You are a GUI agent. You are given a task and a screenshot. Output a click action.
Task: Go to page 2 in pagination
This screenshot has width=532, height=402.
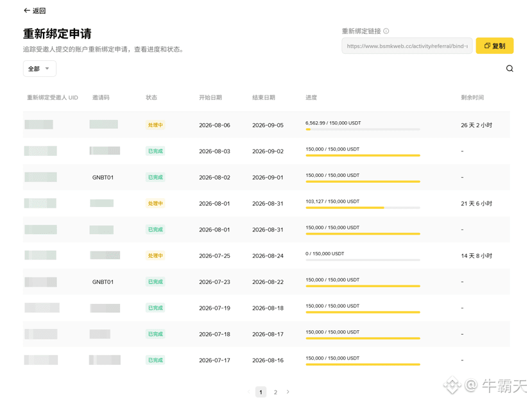(x=275, y=392)
